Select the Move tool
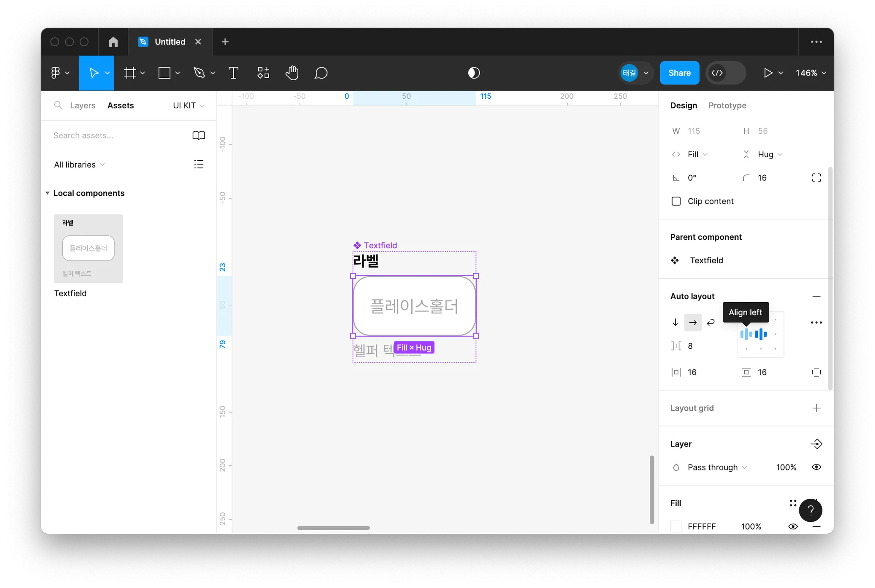 tap(94, 73)
